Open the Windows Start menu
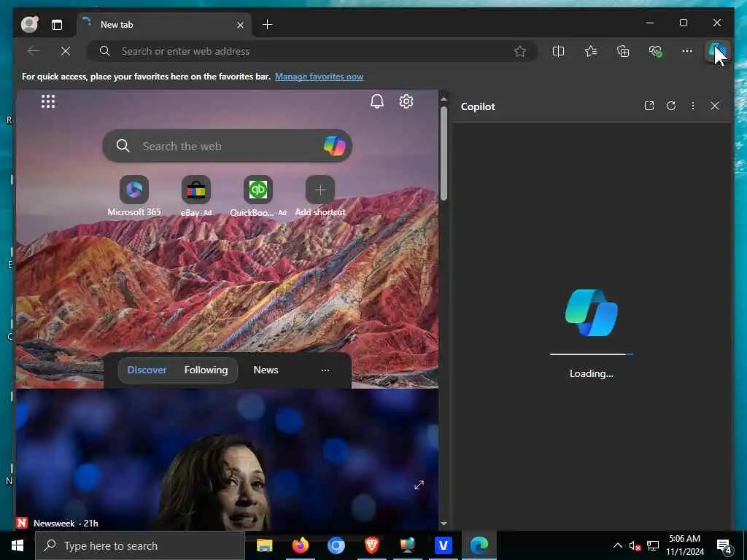 pyautogui.click(x=18, y=545)
